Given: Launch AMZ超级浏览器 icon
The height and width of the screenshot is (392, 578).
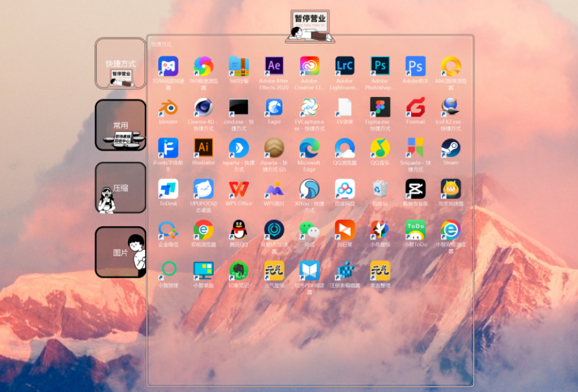Looking at the screenshot, I should pos(451,66).
